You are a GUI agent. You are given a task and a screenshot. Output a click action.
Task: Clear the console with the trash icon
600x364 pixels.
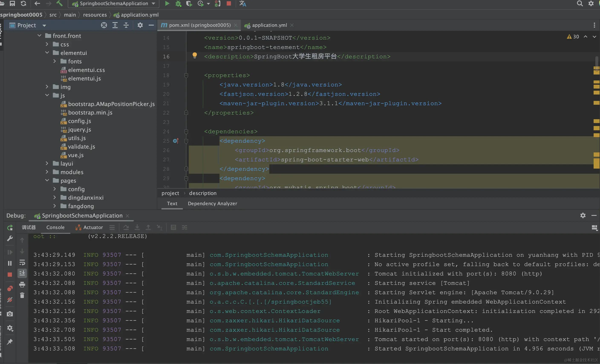[x=22, y=295]
